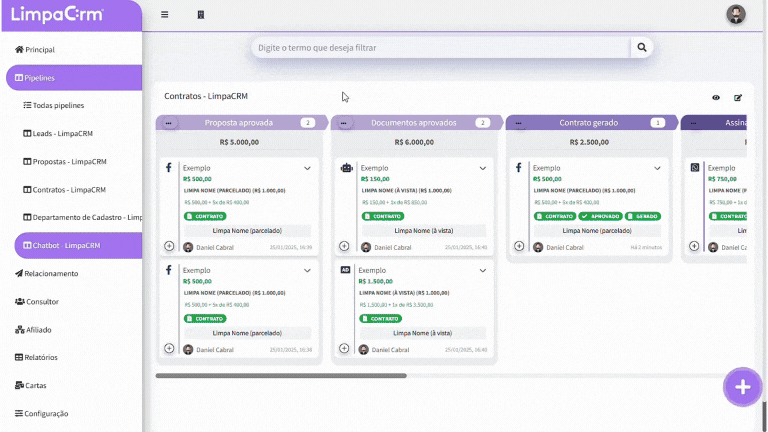Open the options dots on the Assina column
The height and width of the screenshot is (432, 768).
pyautogui.click(x=693, y=123)
